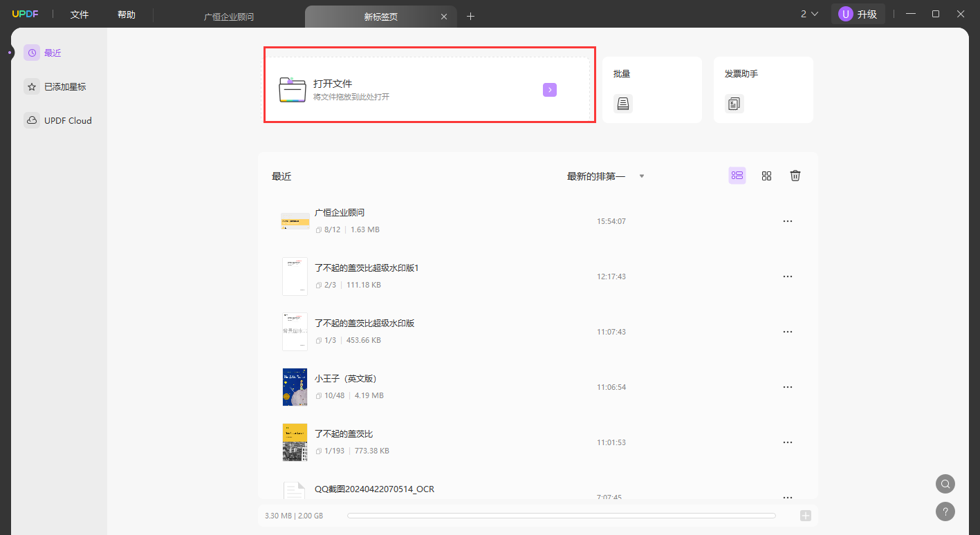980x535 pixels.
Task: Open more options for 了不起的盖茨比超级水印版
Action: tap(787, 332)
